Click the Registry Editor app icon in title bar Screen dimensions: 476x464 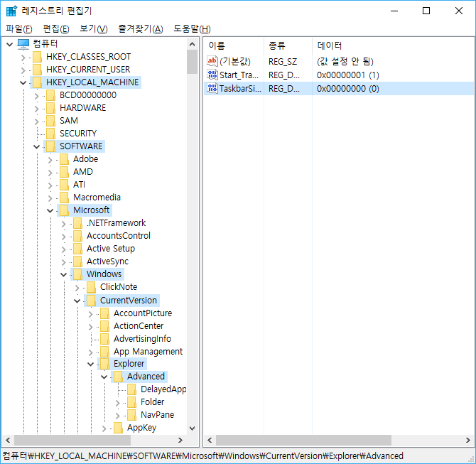point(11,11)
